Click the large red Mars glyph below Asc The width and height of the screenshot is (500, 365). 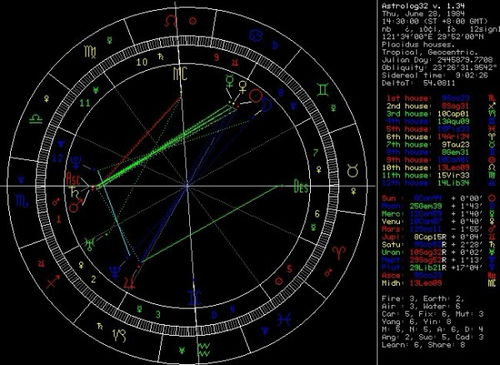pyautogui.click(x=75, y=206)
